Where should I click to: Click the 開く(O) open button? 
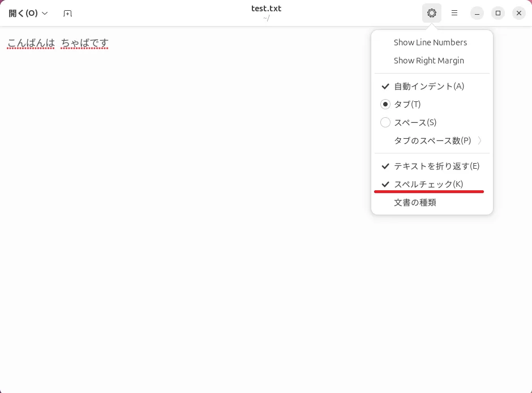[x=23, y=13]
